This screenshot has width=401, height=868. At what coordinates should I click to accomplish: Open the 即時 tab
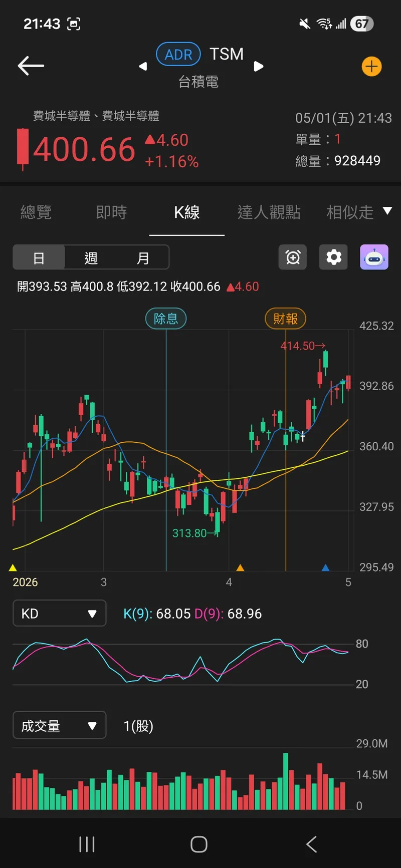[x=111, y=212]
